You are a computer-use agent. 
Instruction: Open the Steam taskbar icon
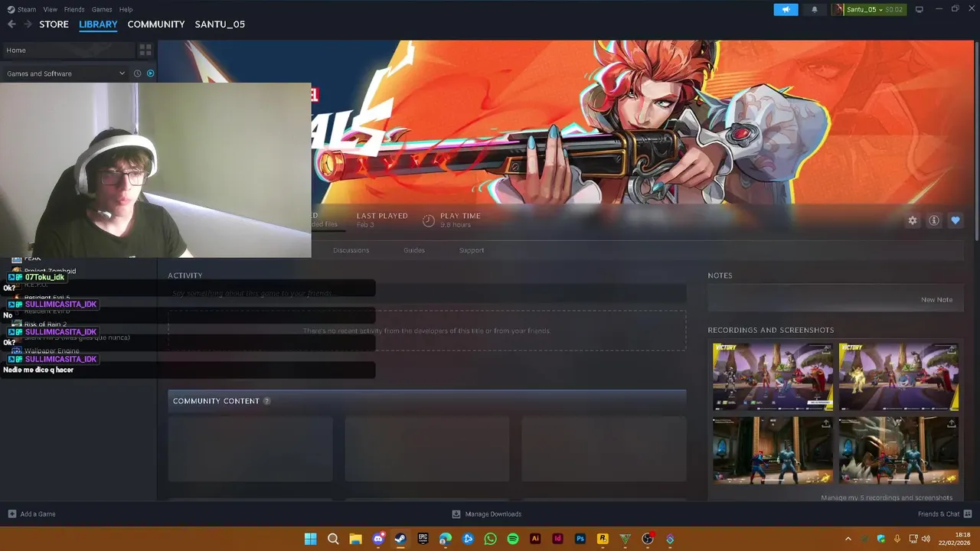coord(400,539)
